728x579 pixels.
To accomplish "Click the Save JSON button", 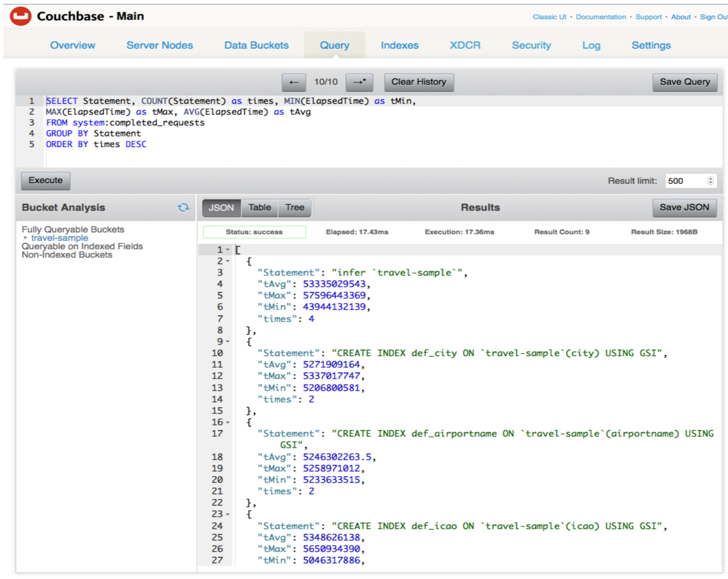I will click(x=685, y=207).
